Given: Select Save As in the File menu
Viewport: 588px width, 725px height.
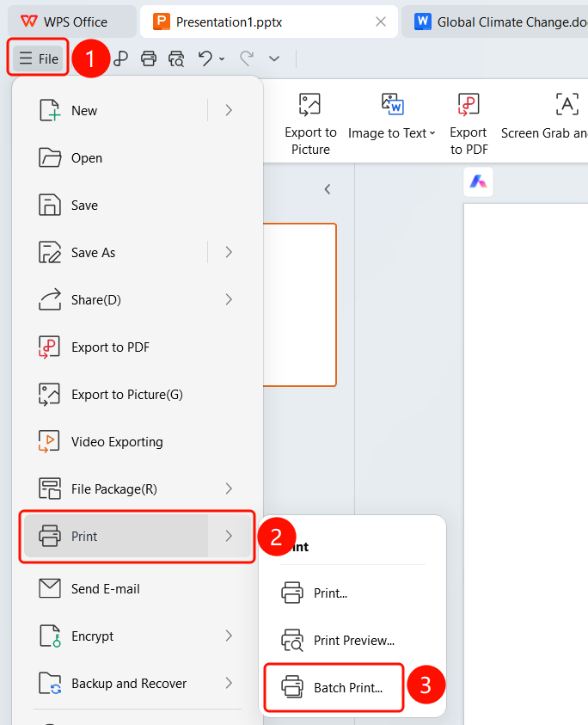Looking at the screenshot, I should click(116, 253).
